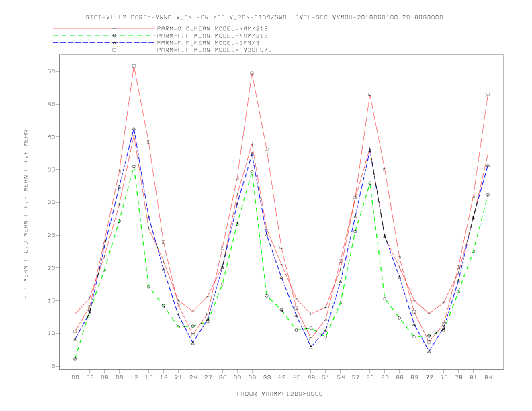Click the x-axis tick label 45

point(296,377)
